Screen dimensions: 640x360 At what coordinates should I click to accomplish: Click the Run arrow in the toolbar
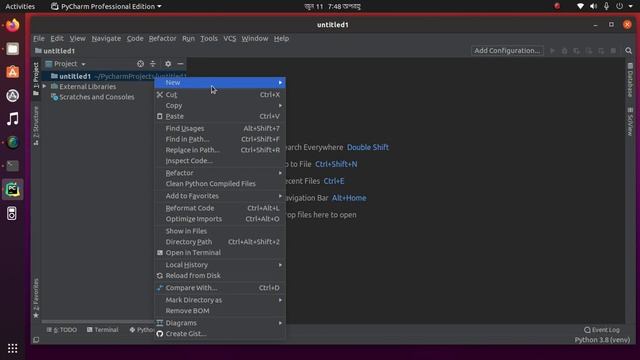click(x=552, y=51)
